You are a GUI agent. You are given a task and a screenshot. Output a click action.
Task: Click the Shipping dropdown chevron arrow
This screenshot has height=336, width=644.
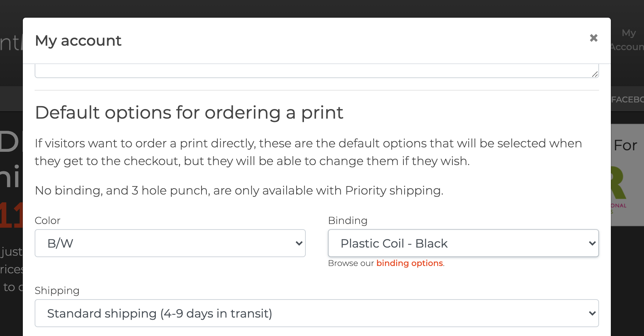click(592, 313)
